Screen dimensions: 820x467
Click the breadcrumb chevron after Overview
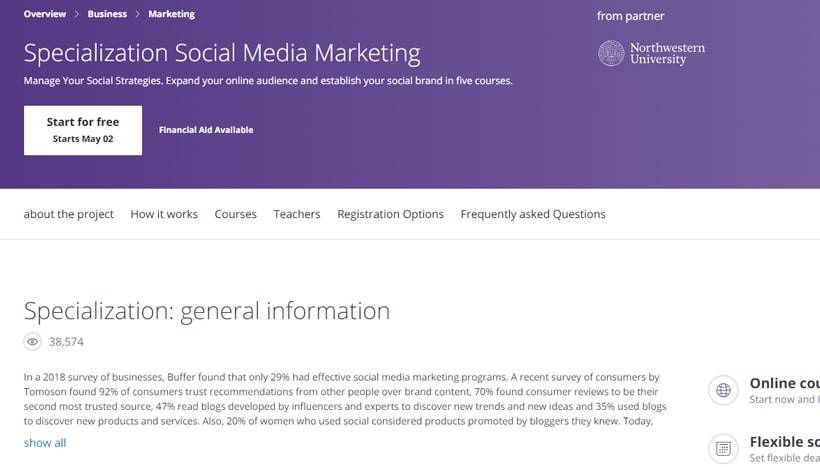click(77, 14)
